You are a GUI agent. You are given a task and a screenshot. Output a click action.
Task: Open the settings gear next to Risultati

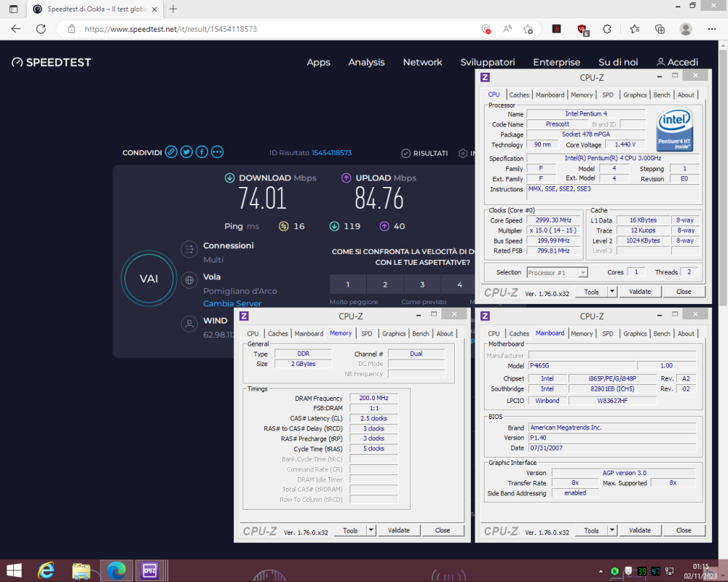(462, 153)
